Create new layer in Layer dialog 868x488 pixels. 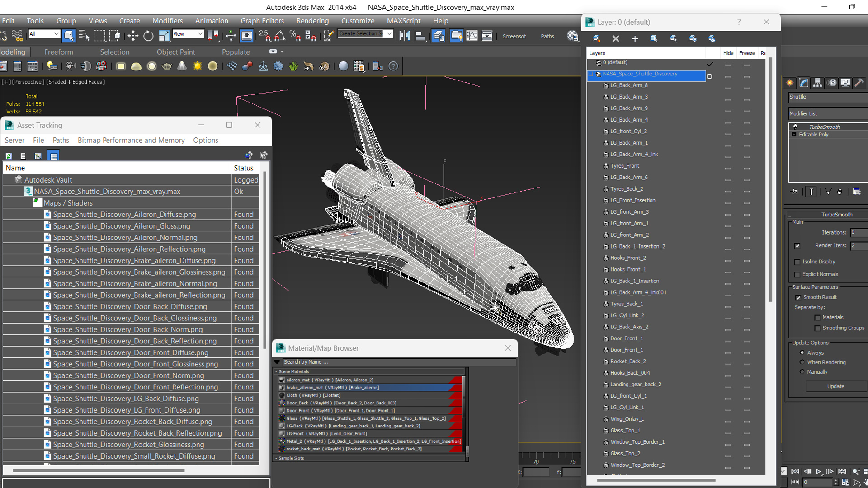click(x=596, y=39)
